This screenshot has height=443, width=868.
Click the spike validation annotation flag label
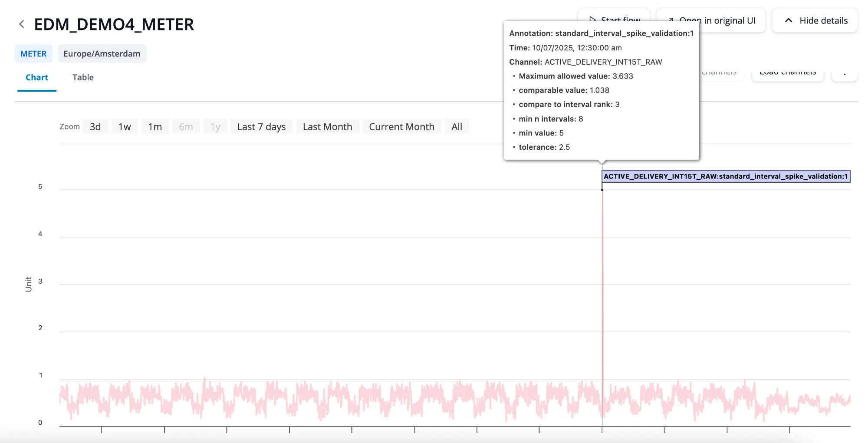pos(726,176)
